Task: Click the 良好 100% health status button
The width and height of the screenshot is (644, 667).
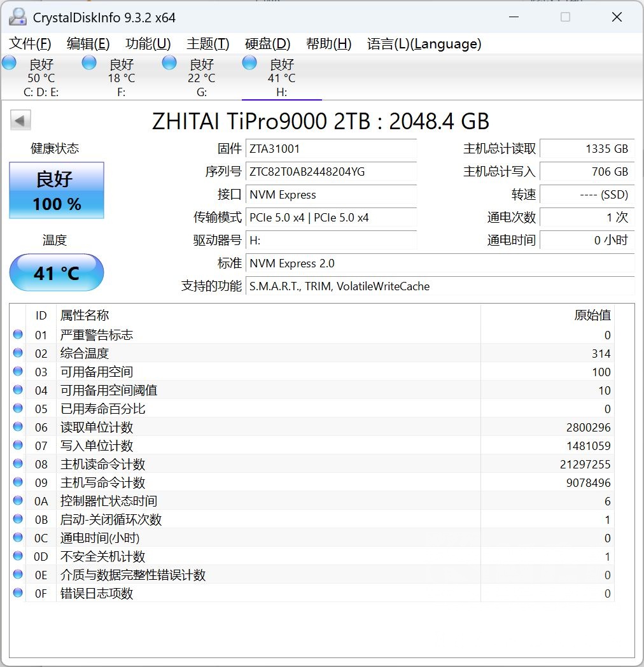Action: pyautogui.click(x=56, y=190)
